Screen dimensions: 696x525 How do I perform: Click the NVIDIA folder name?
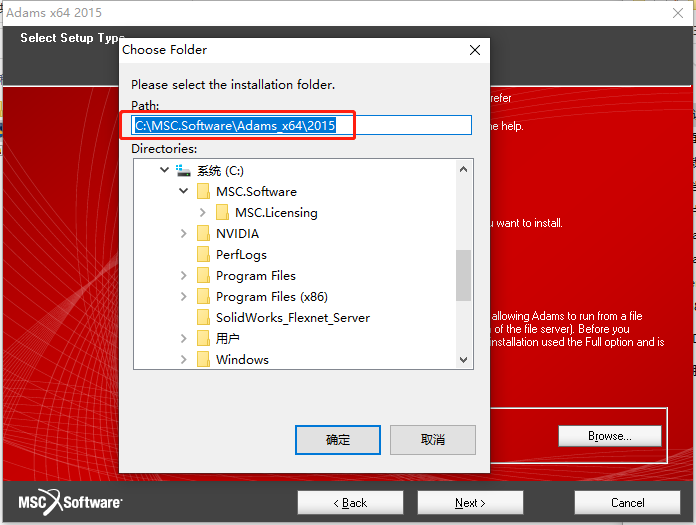point(237,233)
